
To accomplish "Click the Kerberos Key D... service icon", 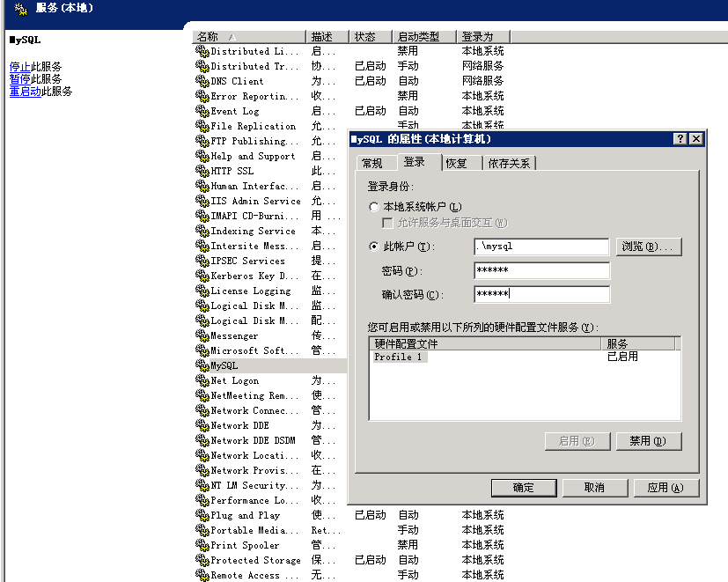I will pyautogui.click(x=202, y=276).
